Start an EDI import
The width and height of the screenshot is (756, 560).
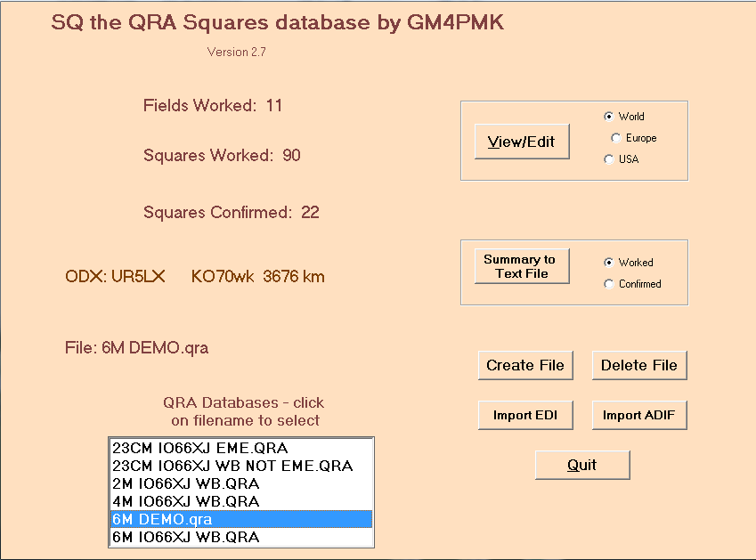[x=524, y=415]
